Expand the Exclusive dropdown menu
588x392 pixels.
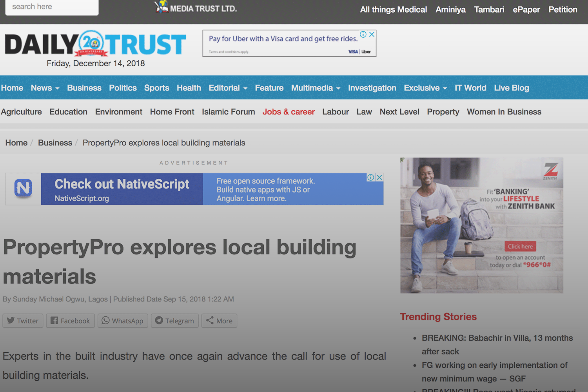(x=425, y=88)
